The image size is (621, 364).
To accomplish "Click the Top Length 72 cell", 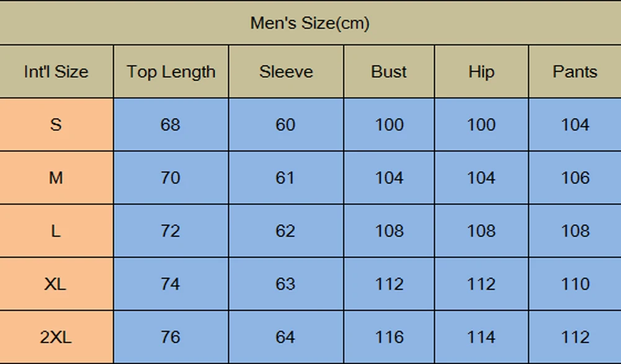I will pos(171,231).
